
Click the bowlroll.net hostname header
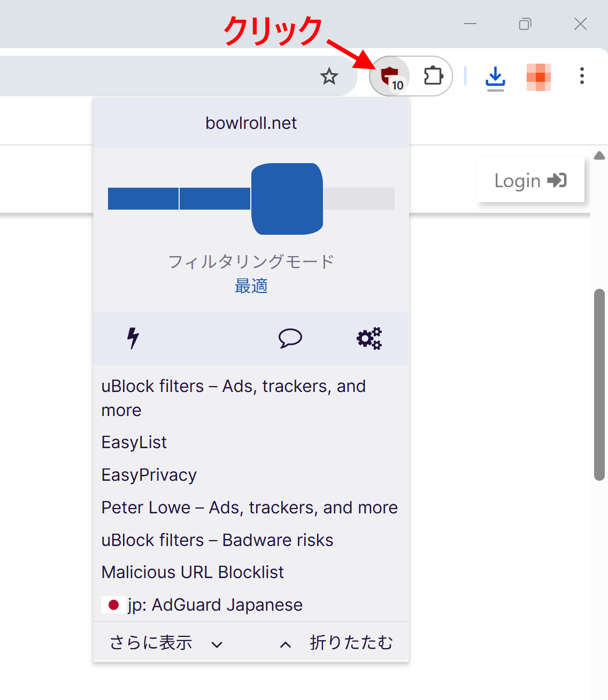[x=251, y=123]
